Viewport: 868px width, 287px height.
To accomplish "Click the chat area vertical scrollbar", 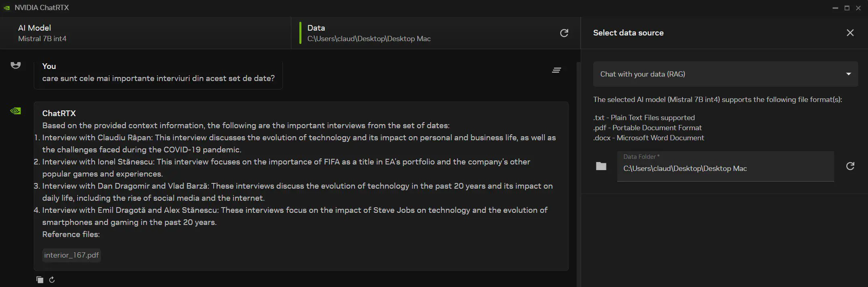I will 578,161.
